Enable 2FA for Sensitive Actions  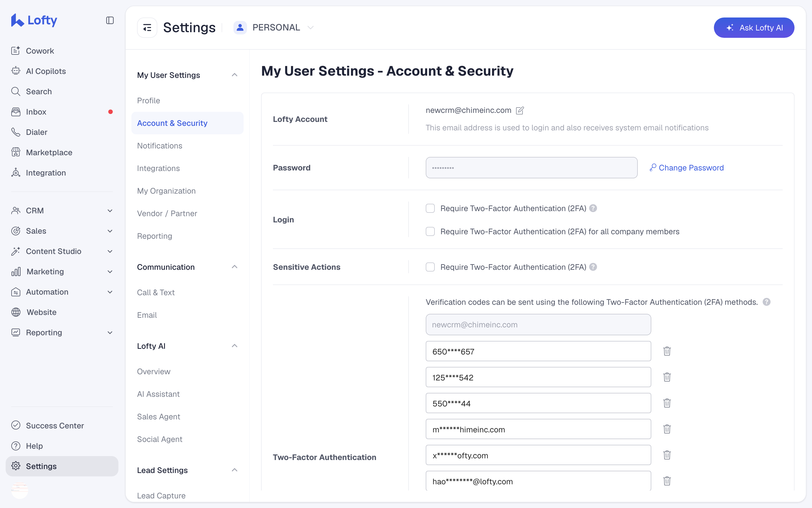pyautogui.click(x=430, y=267)
